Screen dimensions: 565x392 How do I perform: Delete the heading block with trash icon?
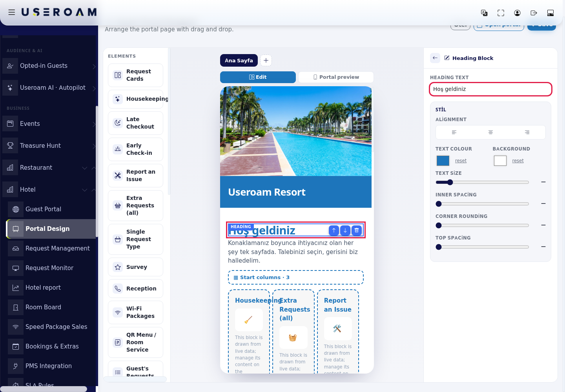coord(356,230)
